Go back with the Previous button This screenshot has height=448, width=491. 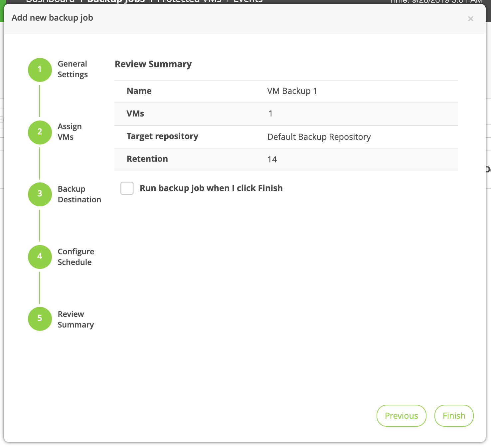coord(401,416)
